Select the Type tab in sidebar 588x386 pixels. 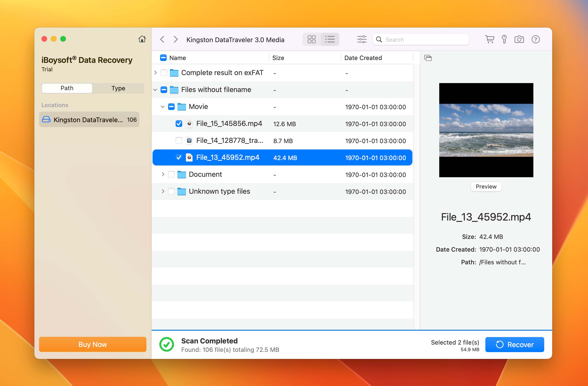(118, 88)
